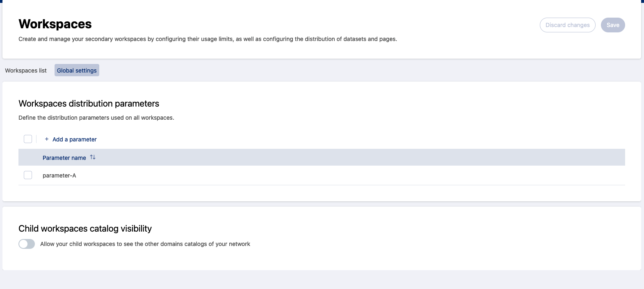Viewport: 644px width, 289px height.
Task: Click the 'Define the distribution parameters' description
Action: pos(96,118)
